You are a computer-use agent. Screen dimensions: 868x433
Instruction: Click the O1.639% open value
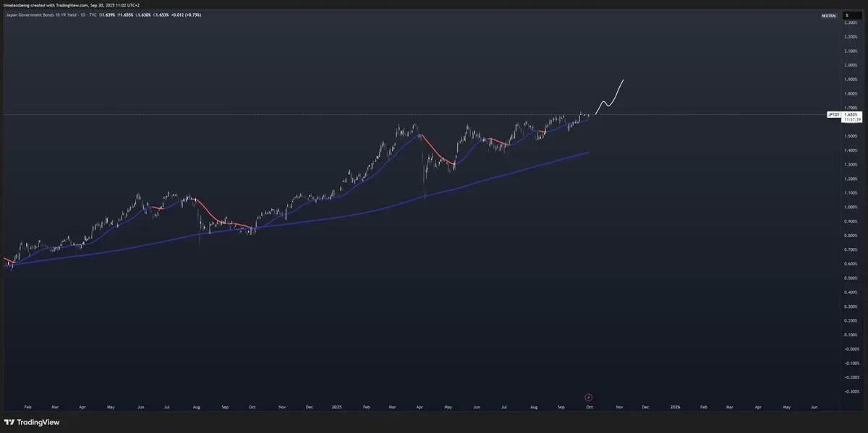click(107, 15)
